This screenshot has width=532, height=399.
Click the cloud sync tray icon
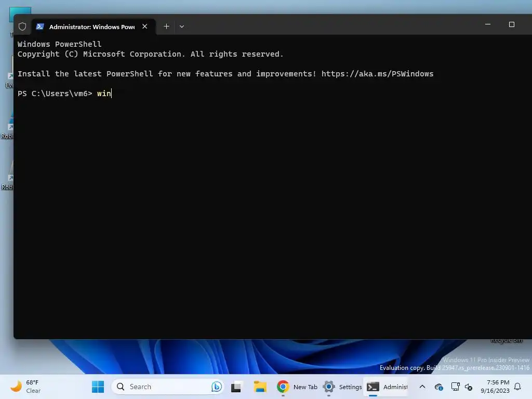click(438, 387)
